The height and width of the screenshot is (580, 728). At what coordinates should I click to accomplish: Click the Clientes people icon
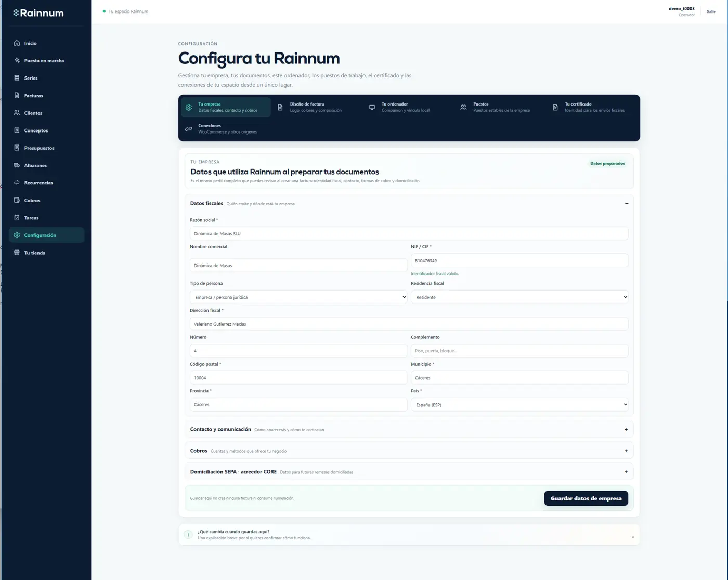tap(17, 113)
